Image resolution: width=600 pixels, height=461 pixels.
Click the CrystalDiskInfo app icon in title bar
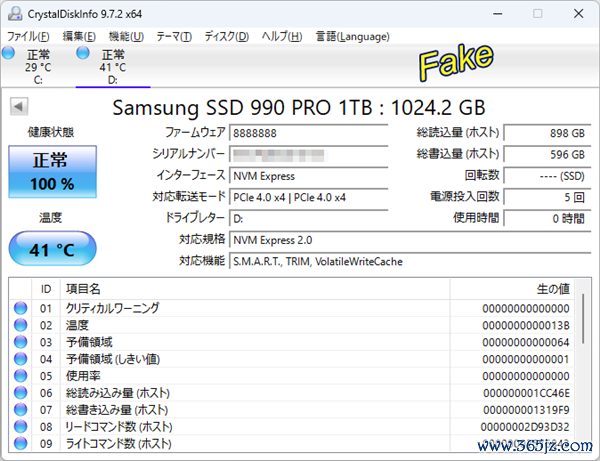point(15,14)
